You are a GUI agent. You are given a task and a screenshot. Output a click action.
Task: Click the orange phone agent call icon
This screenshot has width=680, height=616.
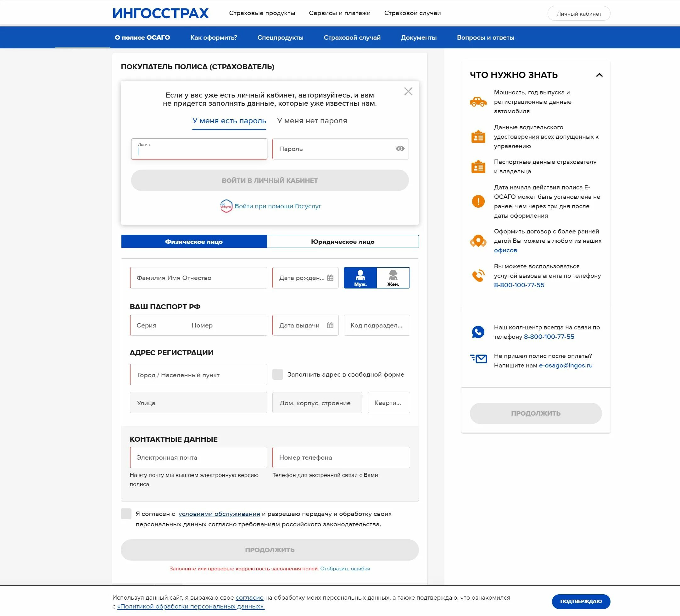[478, 276]
